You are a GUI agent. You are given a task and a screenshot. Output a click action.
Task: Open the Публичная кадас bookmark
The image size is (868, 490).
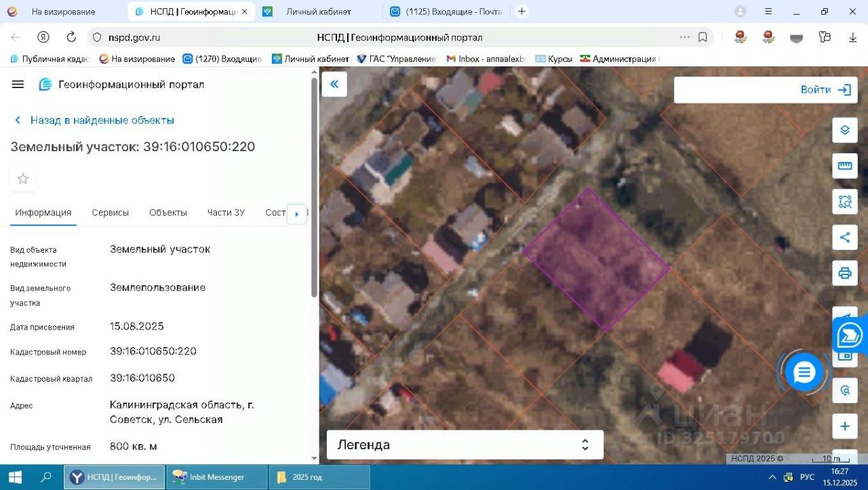tap(50, 59)
